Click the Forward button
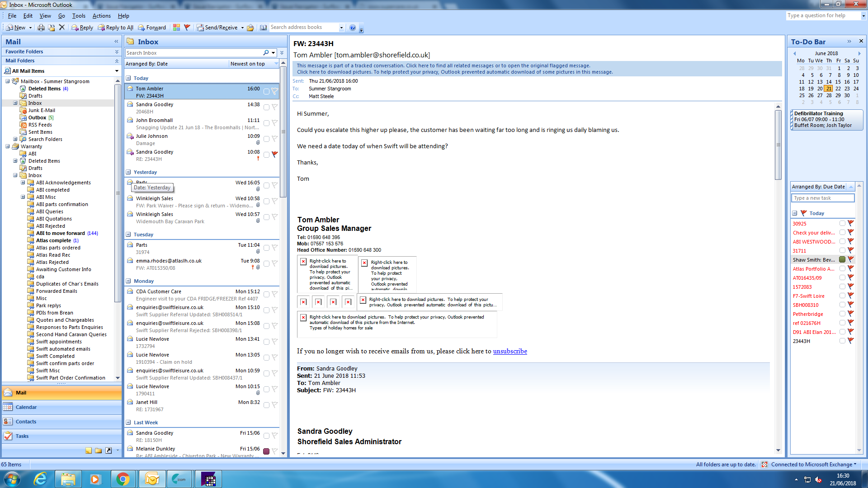This screenshot has width=868, height=488. pos(152,28)
